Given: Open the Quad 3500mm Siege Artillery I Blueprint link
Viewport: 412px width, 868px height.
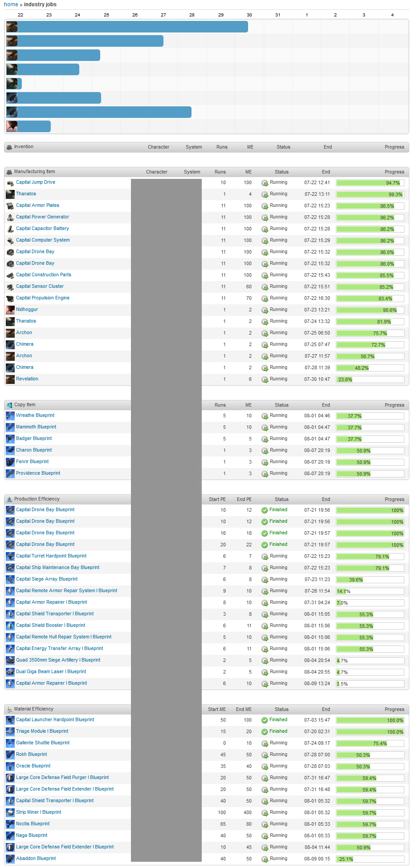Looking at the screenshot, I should tap(58, 660).
